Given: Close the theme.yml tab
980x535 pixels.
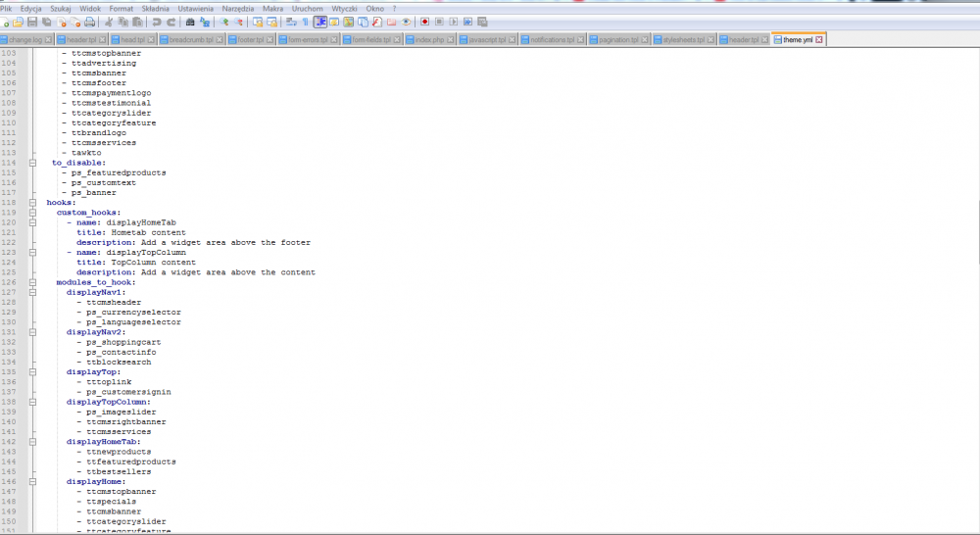Looking at the screenshot, I should (818, 39).
